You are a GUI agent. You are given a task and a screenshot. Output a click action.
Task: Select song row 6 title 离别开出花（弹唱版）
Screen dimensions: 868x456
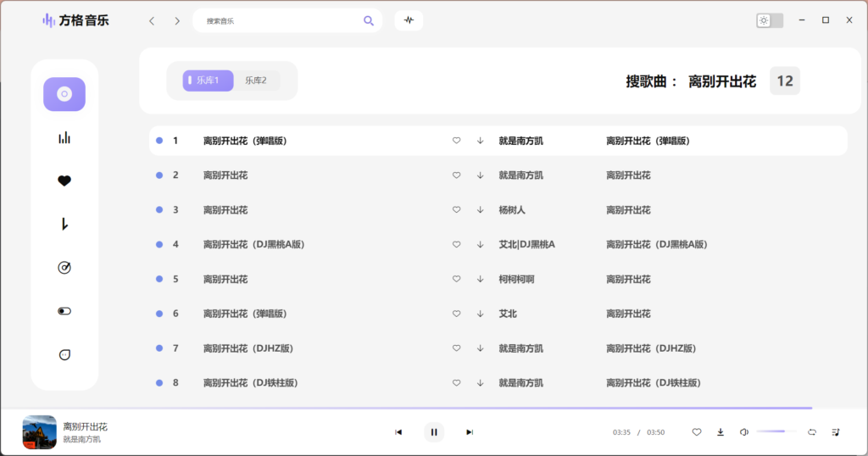tap(245, 314)
